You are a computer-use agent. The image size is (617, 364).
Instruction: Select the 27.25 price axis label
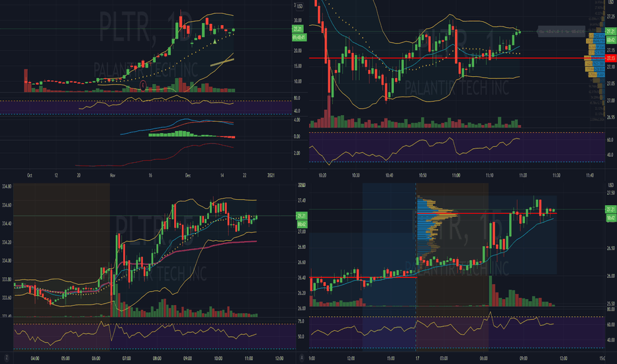[610, 17]
